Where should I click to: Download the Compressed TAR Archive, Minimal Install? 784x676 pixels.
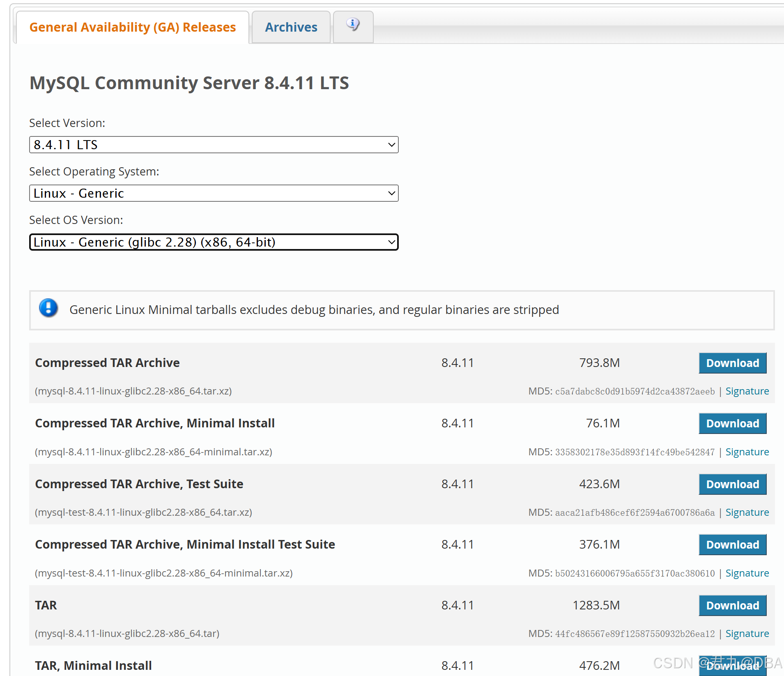point(733,423)
